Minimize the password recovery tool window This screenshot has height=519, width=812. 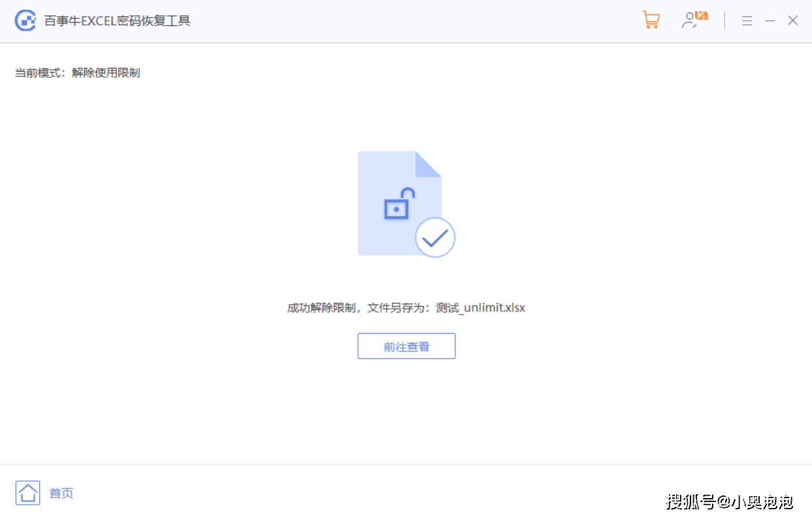770,21
